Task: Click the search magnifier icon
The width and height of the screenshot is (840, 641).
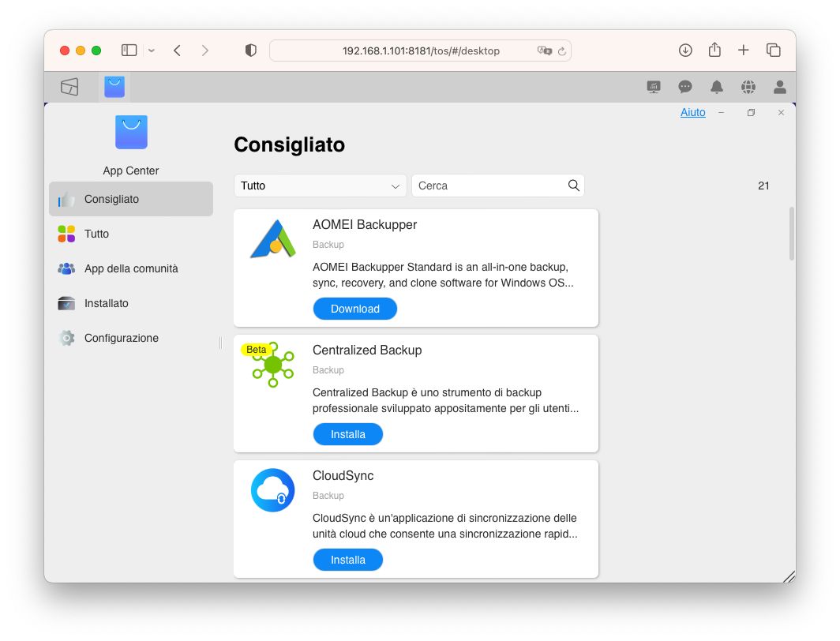Action: tap(574, 186)
